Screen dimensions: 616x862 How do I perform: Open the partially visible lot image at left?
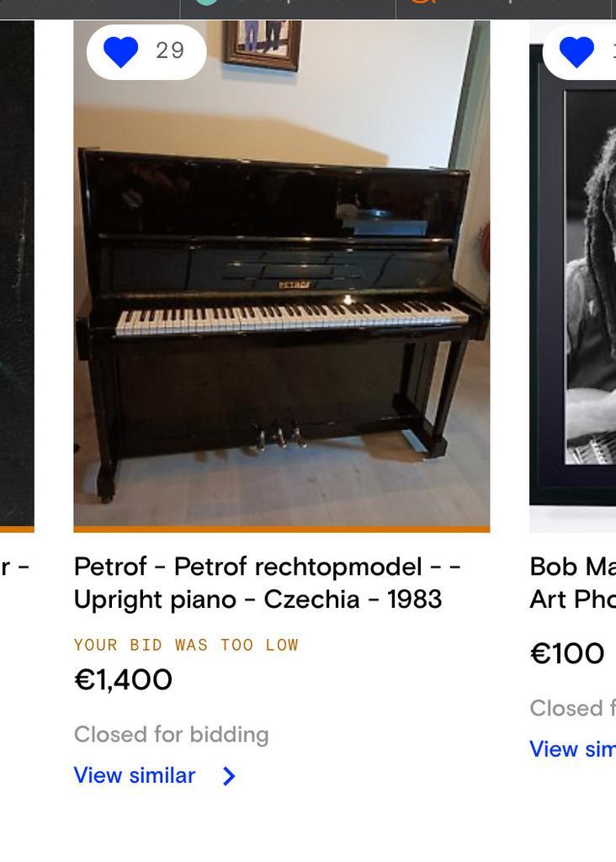17,269
